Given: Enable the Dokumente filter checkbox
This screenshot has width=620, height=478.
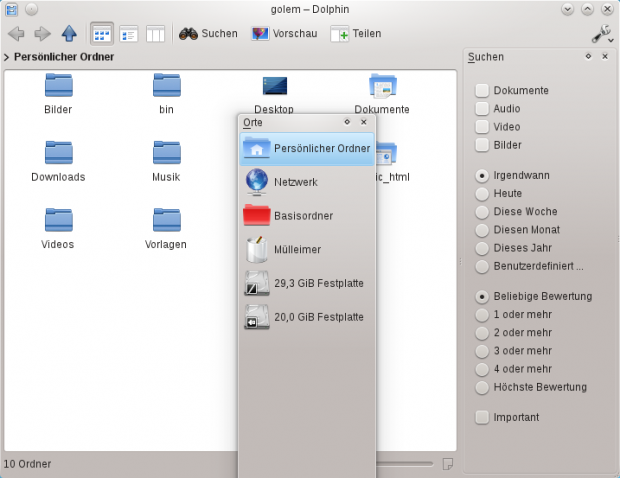Looking at the screenshot, I should [x=483, y=90].
